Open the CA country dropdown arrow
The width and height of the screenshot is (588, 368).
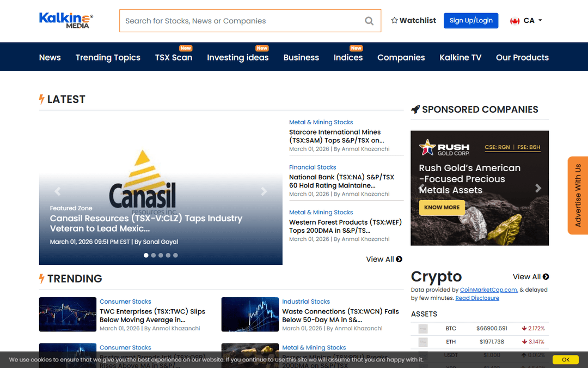coord(540,20)
